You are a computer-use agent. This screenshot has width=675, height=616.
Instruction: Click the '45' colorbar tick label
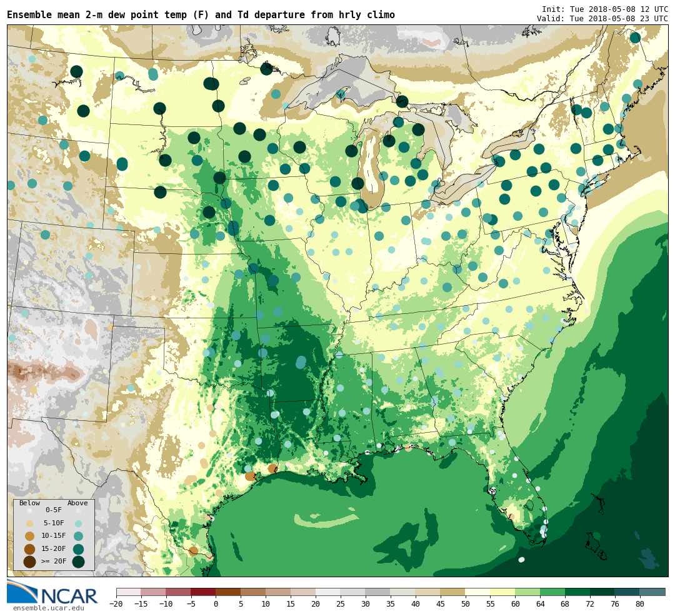[441, 604]
